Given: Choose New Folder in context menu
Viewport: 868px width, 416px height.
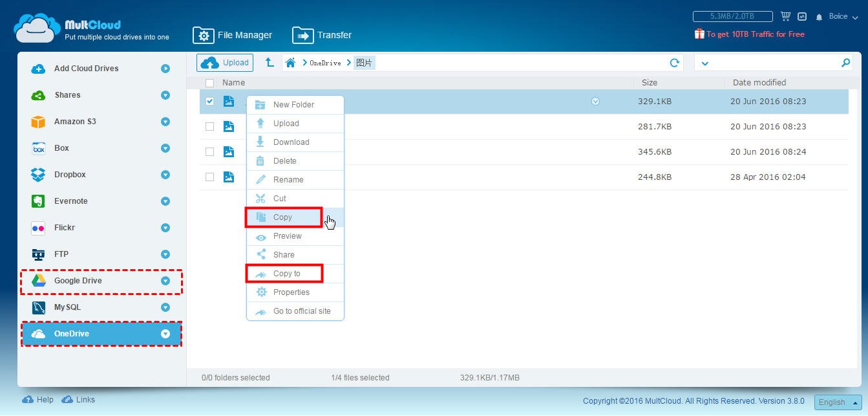Looking at the screenshot, I should click(x=295, y=105).
